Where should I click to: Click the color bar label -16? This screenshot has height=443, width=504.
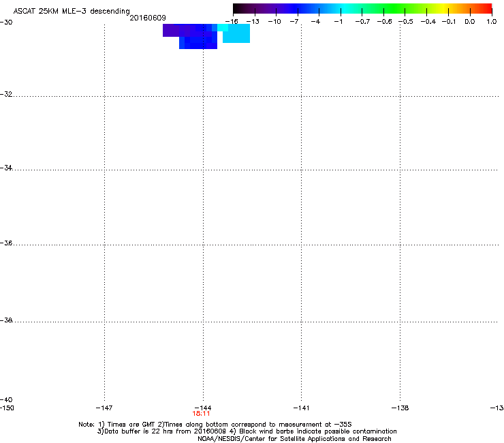(232, 22)
